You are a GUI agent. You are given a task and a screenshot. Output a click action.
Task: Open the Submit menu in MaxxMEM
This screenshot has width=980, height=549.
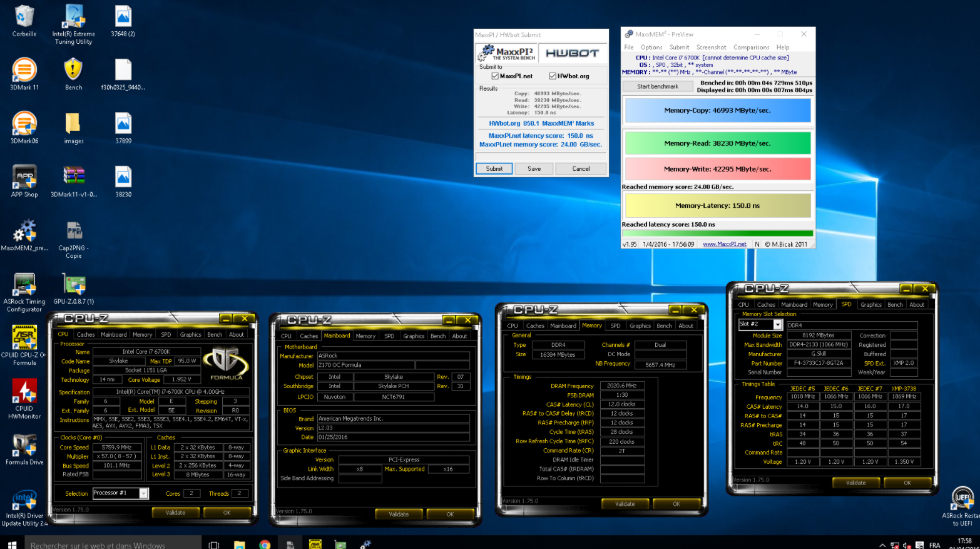[680, 47]
